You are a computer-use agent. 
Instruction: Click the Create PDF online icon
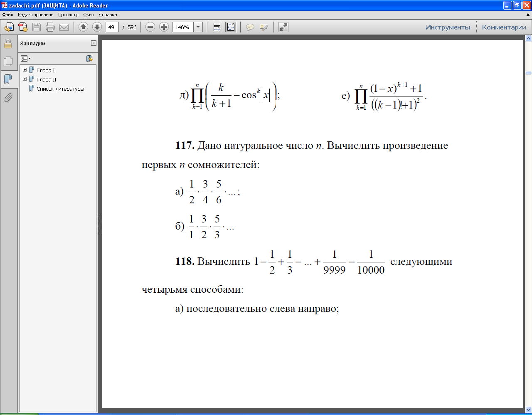(9, 27)
